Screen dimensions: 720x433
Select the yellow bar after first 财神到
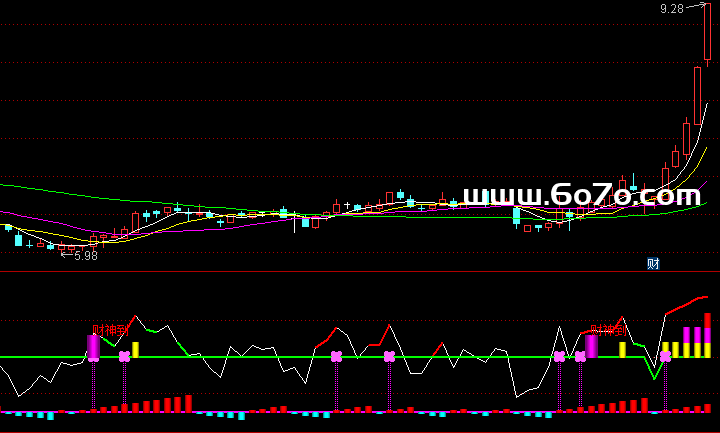135,349
